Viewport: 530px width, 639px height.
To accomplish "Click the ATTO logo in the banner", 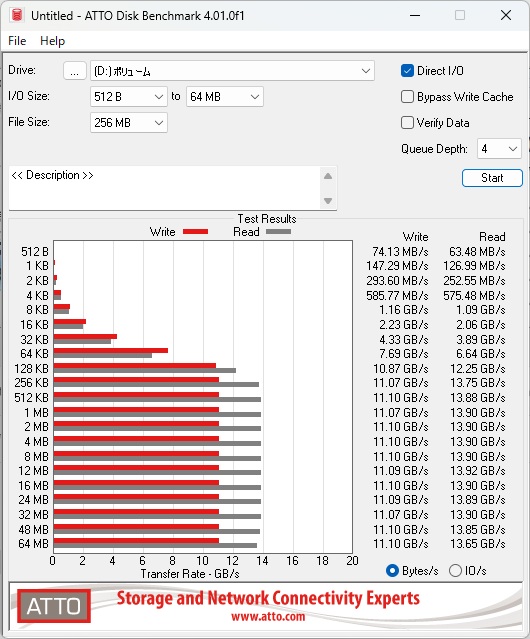I will pos(54,606).
